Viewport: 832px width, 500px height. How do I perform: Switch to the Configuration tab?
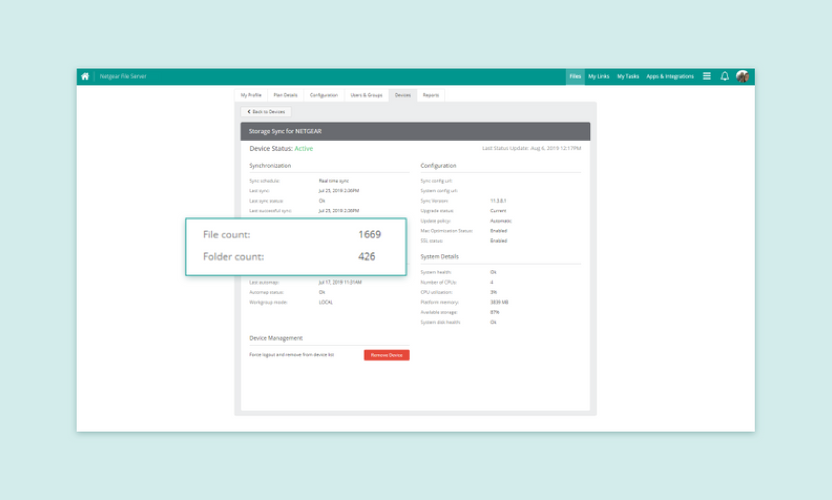pos(323,95)
